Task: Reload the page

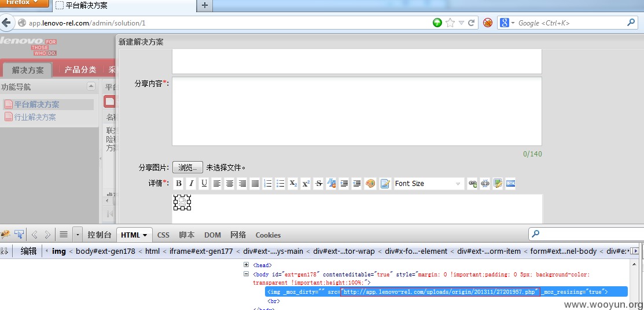Action: click(472, 23)
